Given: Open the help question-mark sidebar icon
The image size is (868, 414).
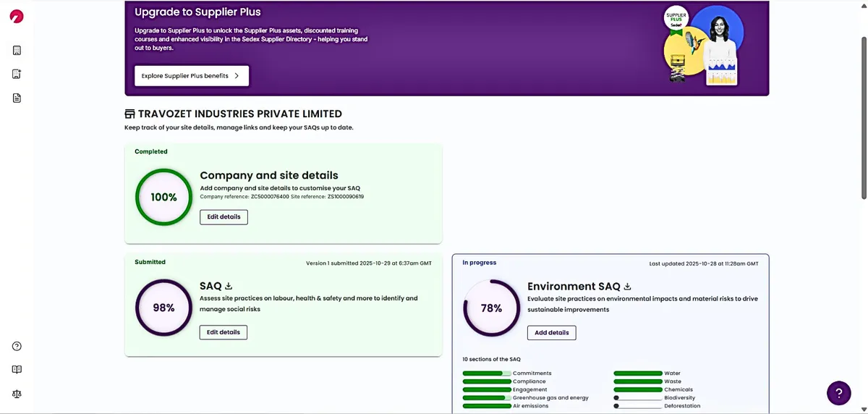Looking at the screenshot, I should [17, 346].
